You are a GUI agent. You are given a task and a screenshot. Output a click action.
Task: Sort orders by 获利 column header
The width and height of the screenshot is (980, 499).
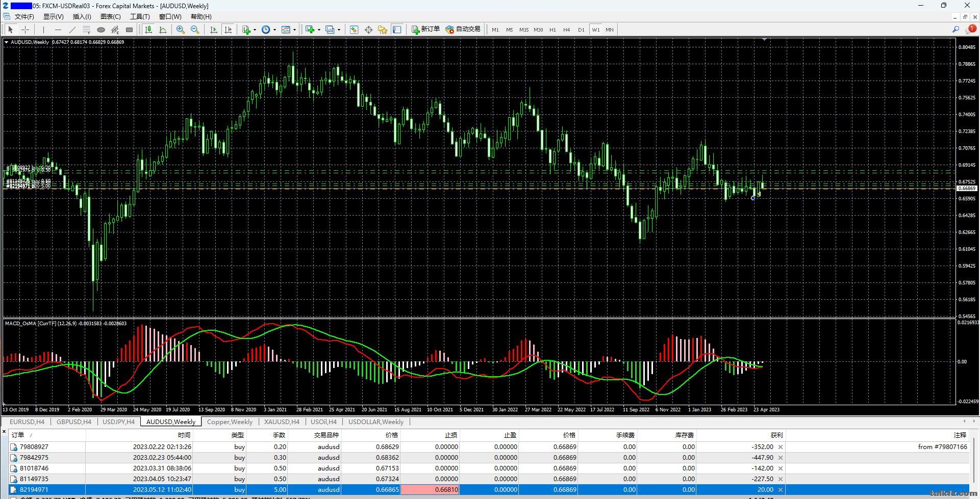click(740, 435)
